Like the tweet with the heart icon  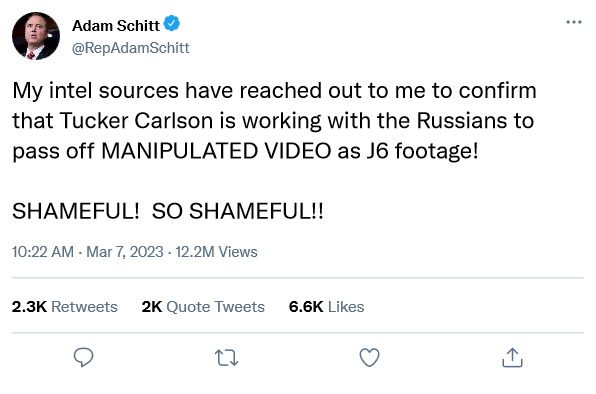(x=369, y=358)
